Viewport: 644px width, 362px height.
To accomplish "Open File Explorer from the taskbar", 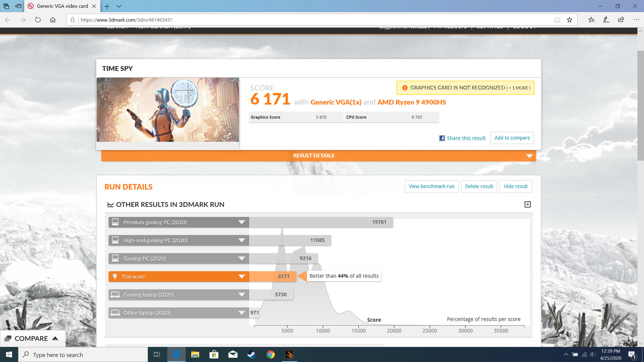I will pos(195,354).
